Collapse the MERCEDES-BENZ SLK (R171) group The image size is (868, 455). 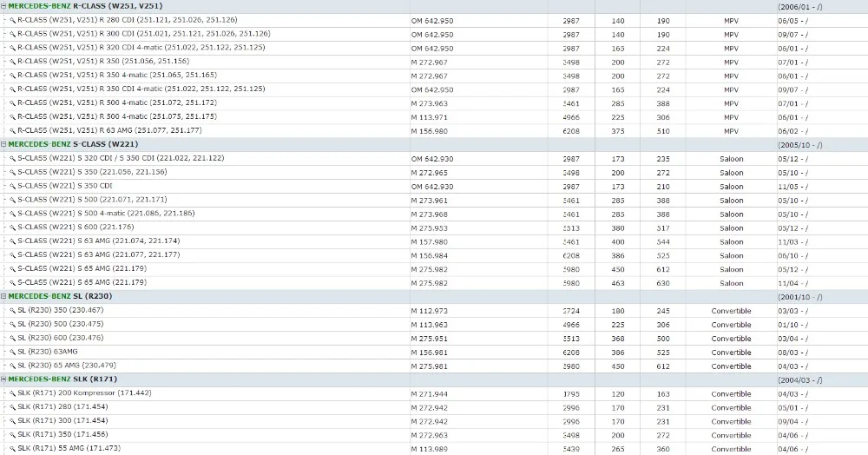pos(3,379)
